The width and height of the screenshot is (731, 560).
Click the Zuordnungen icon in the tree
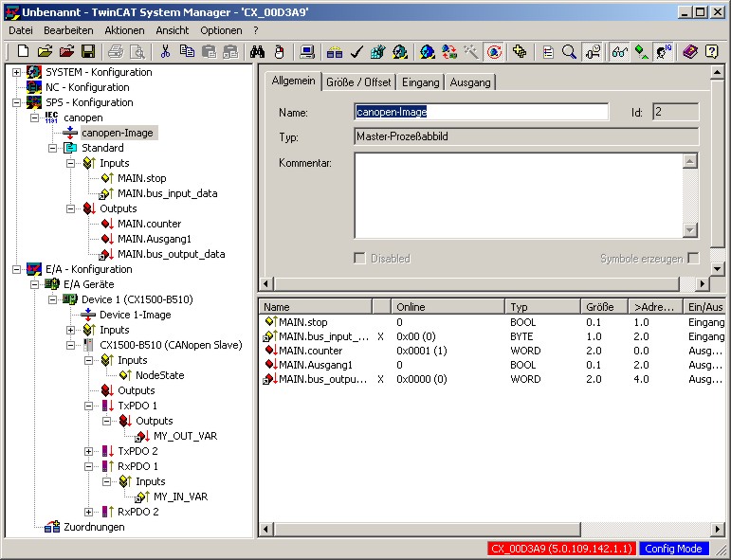pos(52,527)
